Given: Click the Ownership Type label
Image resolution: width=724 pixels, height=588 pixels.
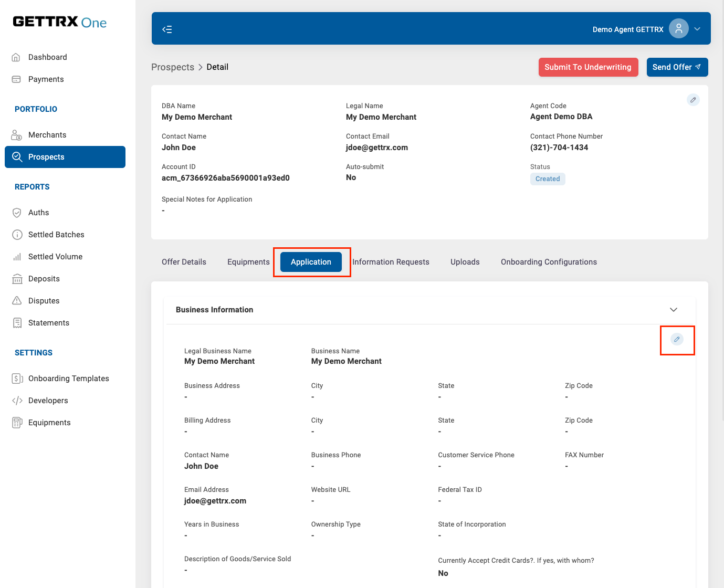Looking at the screenshot, I should point(336,524).
